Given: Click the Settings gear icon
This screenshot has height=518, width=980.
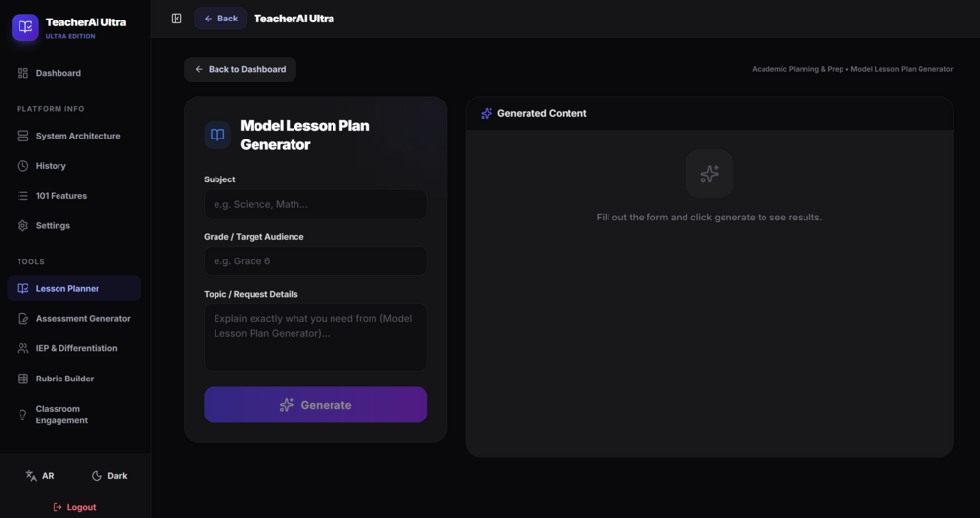Looking at the screenshot, I should coord(22,226).
